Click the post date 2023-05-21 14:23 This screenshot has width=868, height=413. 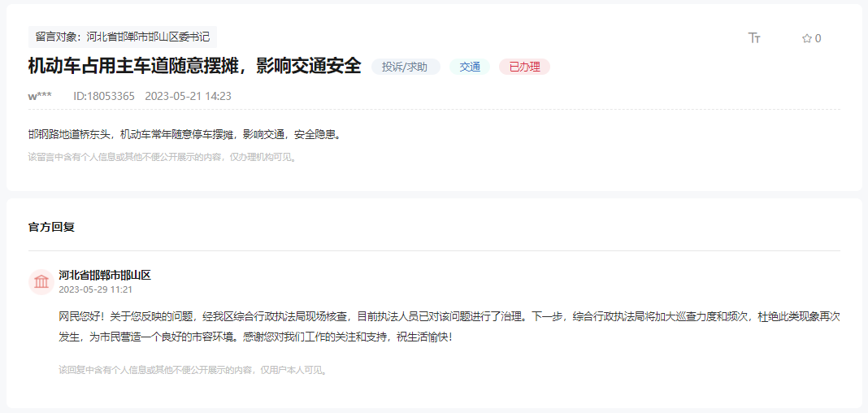[189, 96]
